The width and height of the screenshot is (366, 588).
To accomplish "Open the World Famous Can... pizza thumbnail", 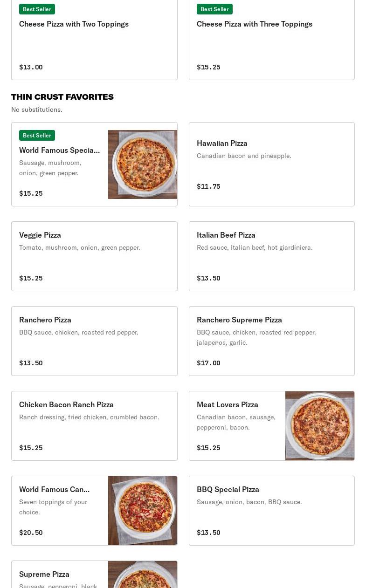I will (143, 511).
